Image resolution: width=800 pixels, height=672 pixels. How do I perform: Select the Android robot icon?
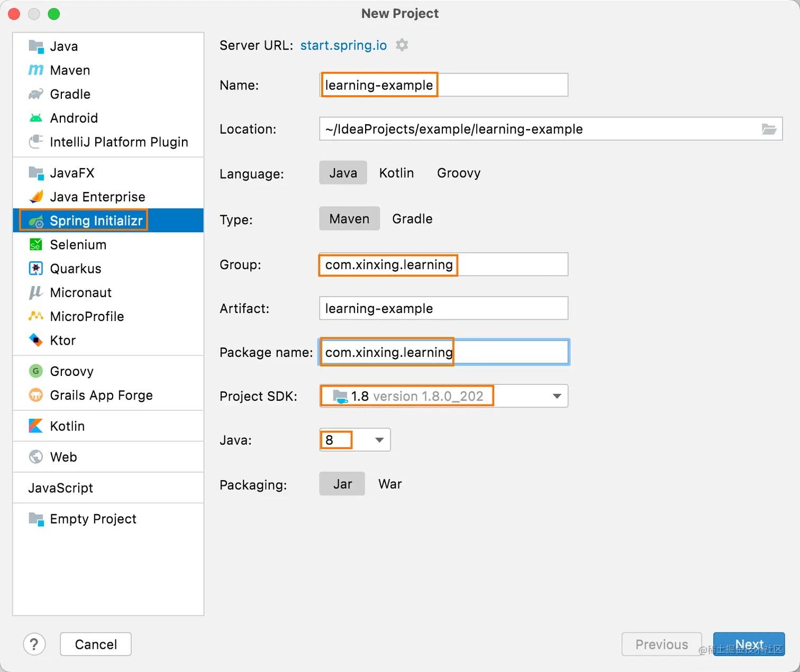[x=36, y=118]
